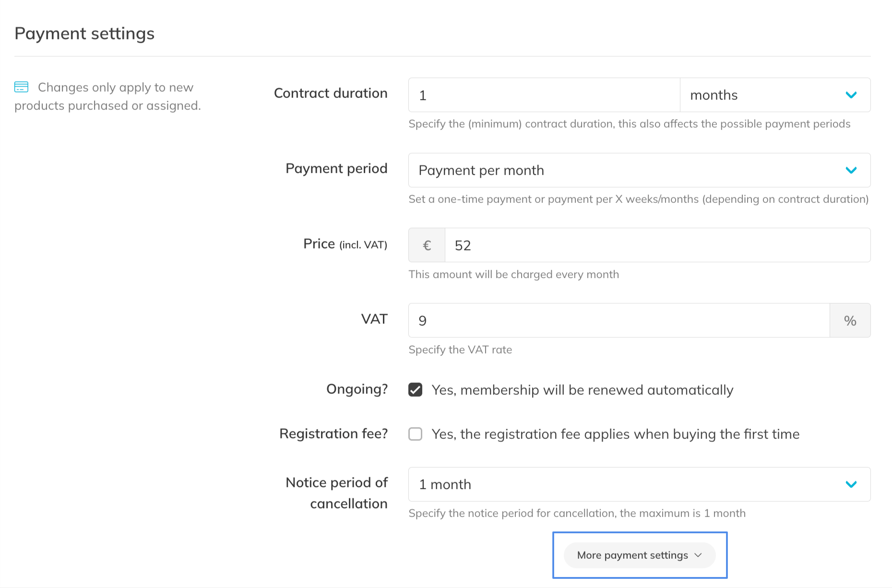The width and height of the screenshot is (892, 588).
Task: Click the 'Notice period of cancellation' label
Action: point(336,493)
